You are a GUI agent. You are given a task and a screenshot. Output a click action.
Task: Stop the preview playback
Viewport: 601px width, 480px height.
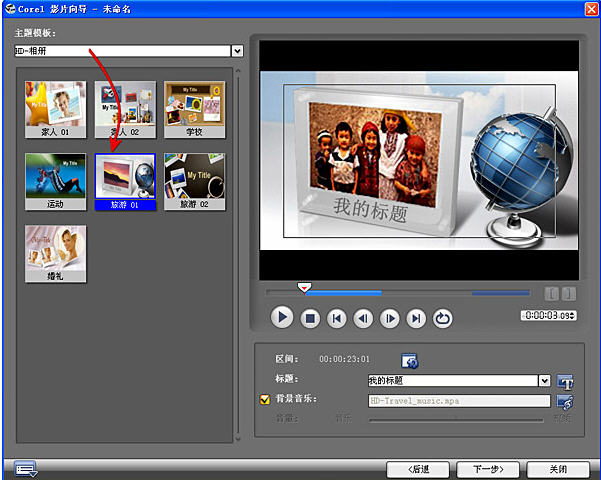pyautogui.click(x=310, y=318)
